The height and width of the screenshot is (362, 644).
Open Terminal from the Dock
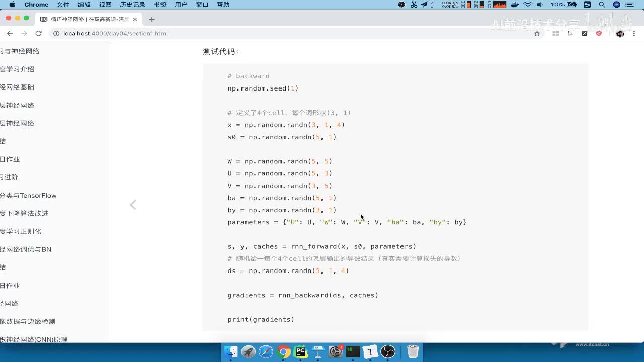pyautogui.click(x=353, y=351)
